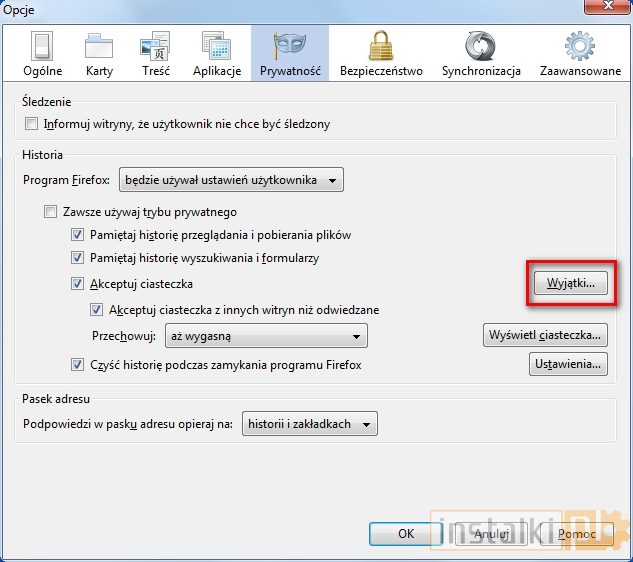Select the Karty tabs icon
Screen dimensions: 633x562
99,47
